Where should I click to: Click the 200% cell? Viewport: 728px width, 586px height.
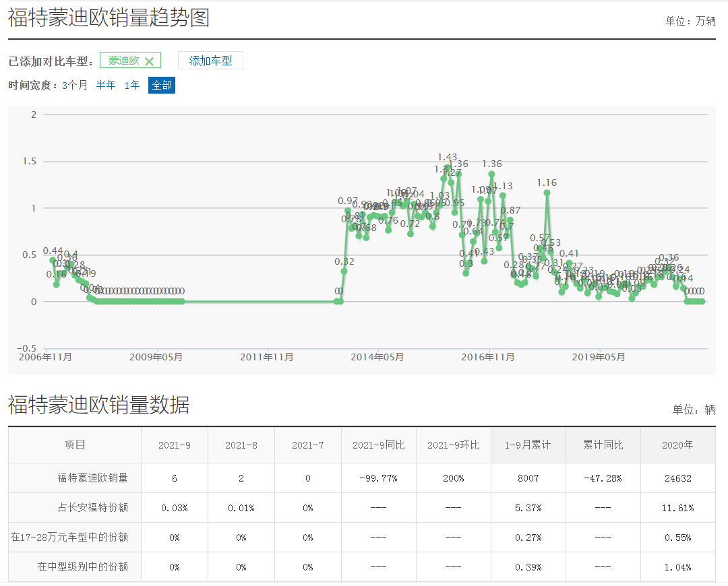click(x=454, y=478)
